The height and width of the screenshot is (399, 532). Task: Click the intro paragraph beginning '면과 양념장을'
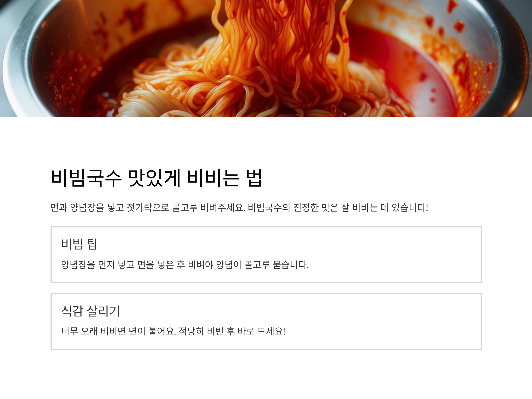(239, 207)
